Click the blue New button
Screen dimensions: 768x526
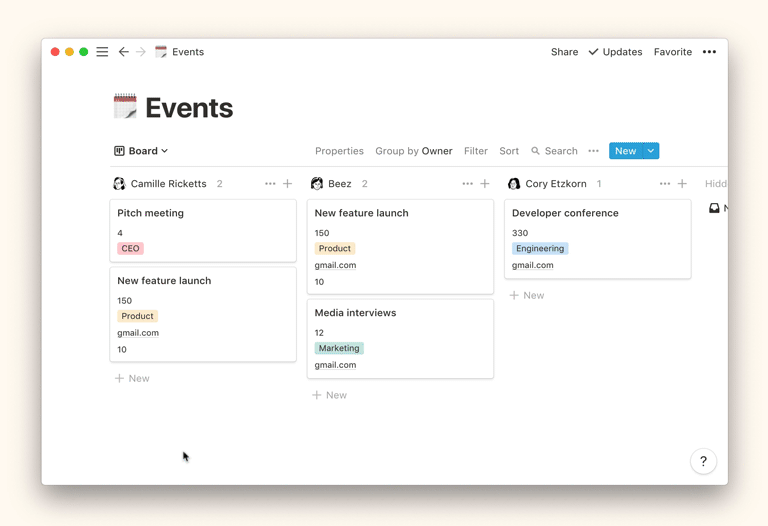tap(625, 151)
